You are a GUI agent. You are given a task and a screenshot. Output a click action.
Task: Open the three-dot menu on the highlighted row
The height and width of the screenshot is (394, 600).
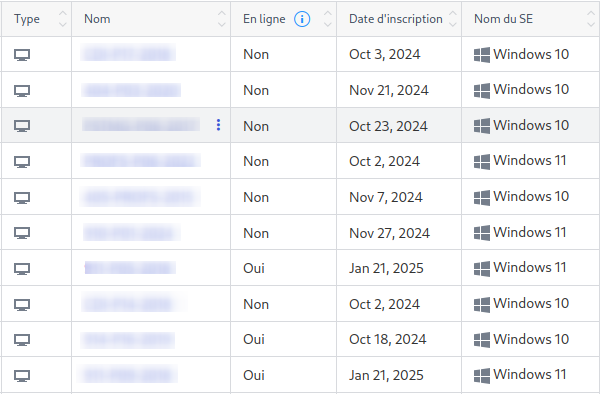pos(218,125)
